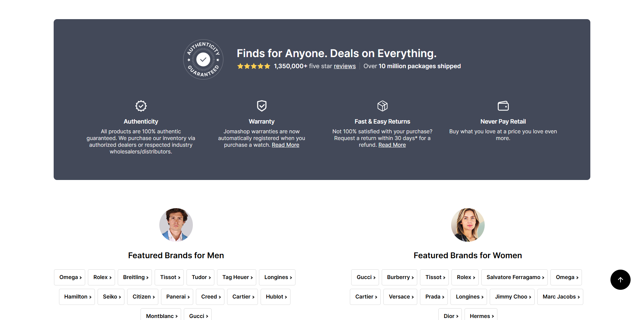The width and height of the screenshot is (644, 320).
Task: Click the Authenticity checkmark badge icon
Action: pyautogui.click(x=141, y=106)
